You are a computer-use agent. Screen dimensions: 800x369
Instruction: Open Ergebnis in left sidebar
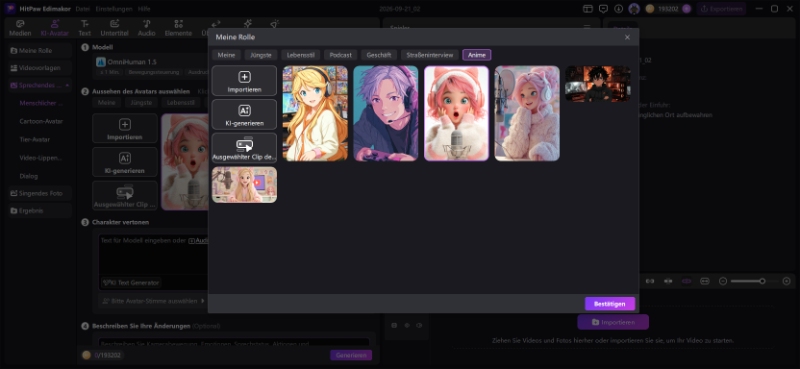(39, 211)
